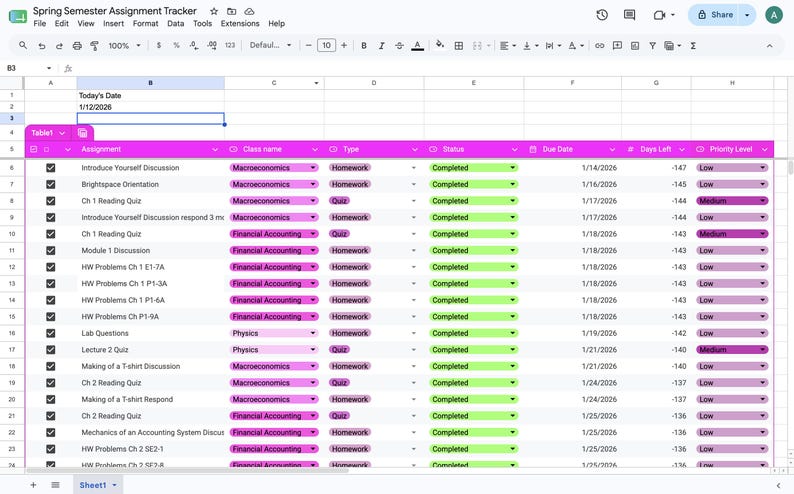Click the all sheets list icon
The image size is (794, 494).
click(55, 485)
